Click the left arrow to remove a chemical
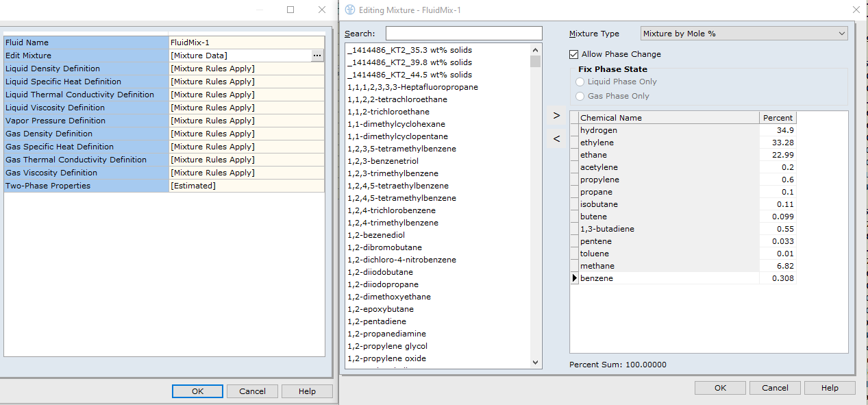The width and height of the screenshot is (868, 405). [556, 138]
